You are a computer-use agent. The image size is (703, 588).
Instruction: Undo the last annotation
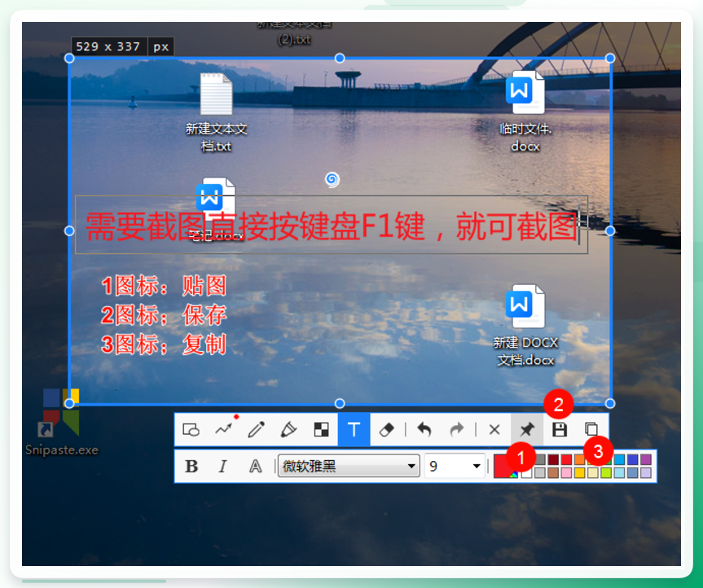[424, 430]
